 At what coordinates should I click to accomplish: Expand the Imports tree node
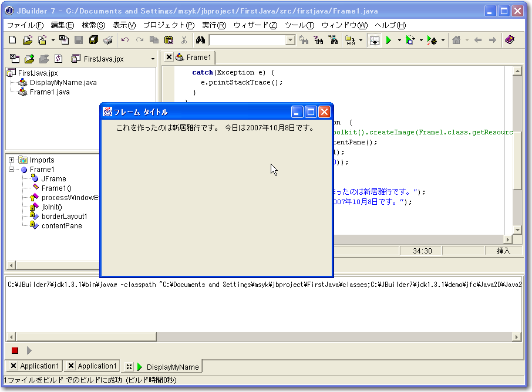(12, 160)
